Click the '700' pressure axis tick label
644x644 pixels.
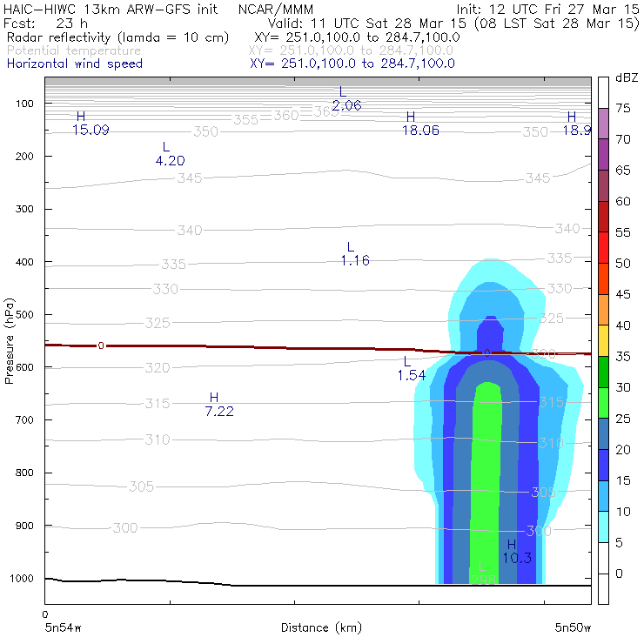point(24,420)
